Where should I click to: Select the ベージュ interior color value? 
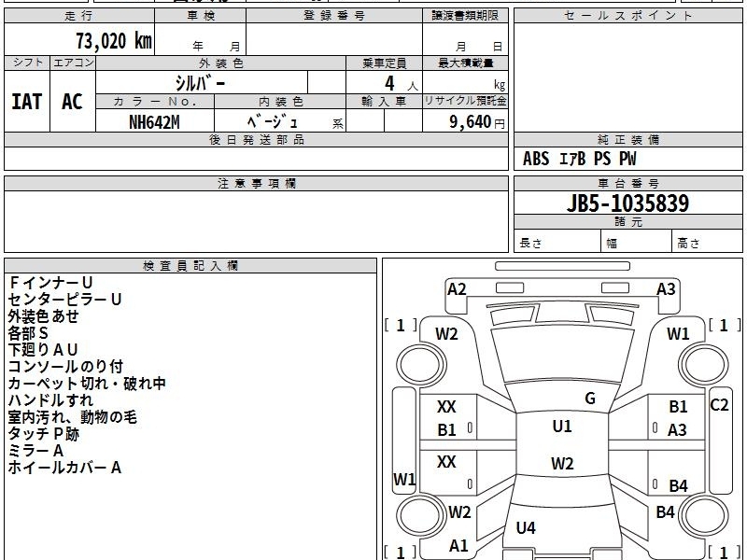coord(272,122)
